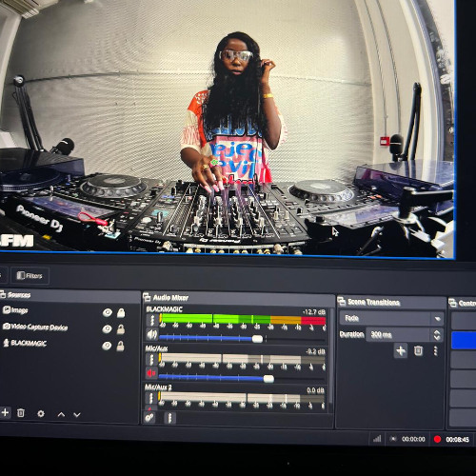Open the Fade transition dropdown
This screenshot has height=476, width=476.
click(x=391, y=318)
